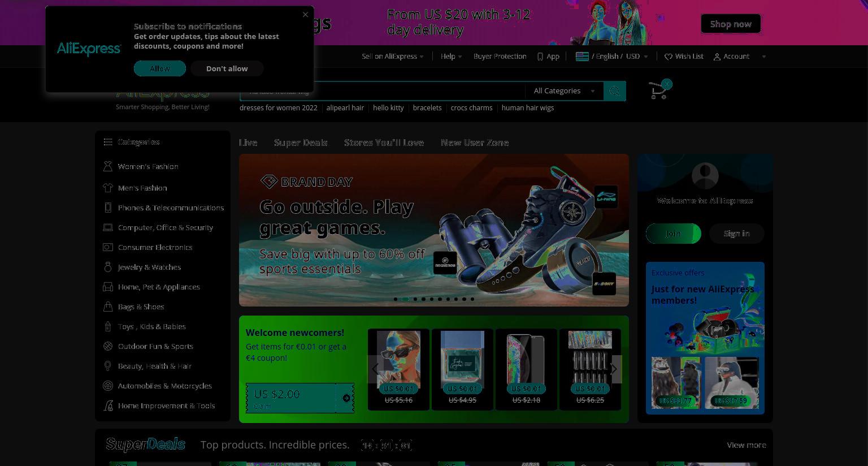868x466 pixels.
Task: Click the S-Sony brand logo badge on the banner
Action: tap(604, 283)
